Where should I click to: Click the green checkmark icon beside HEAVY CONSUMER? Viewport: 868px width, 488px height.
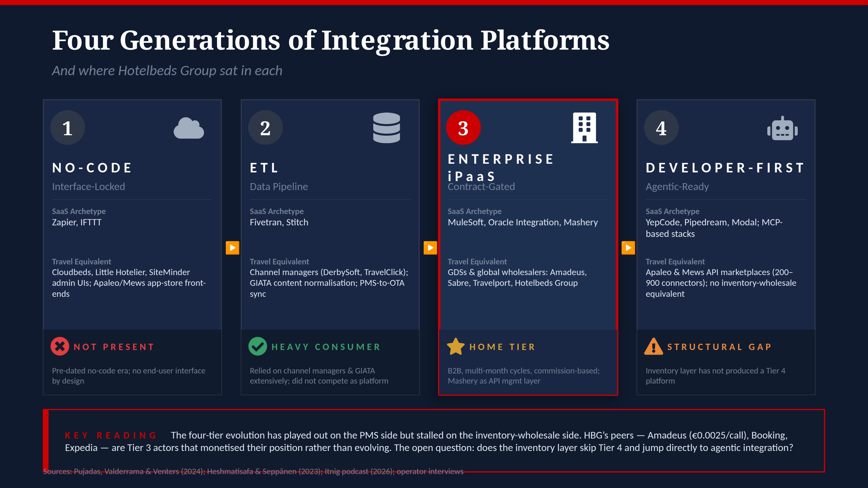pos(258,346)
